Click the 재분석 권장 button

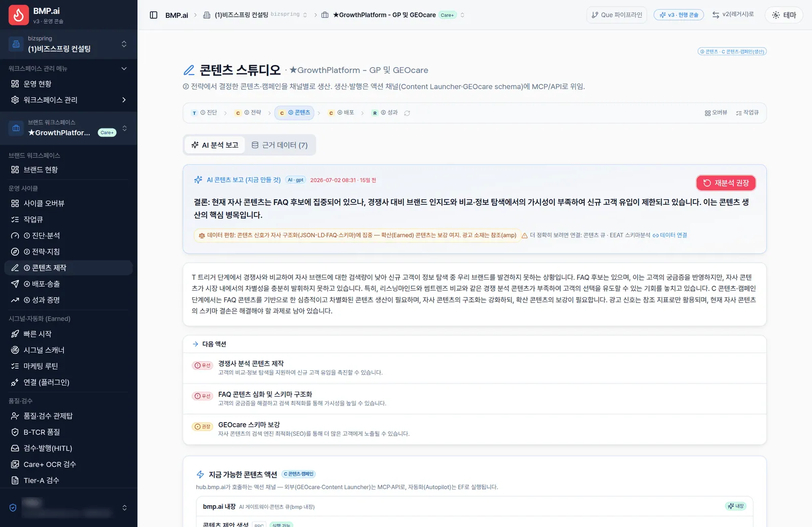point(726,183)
